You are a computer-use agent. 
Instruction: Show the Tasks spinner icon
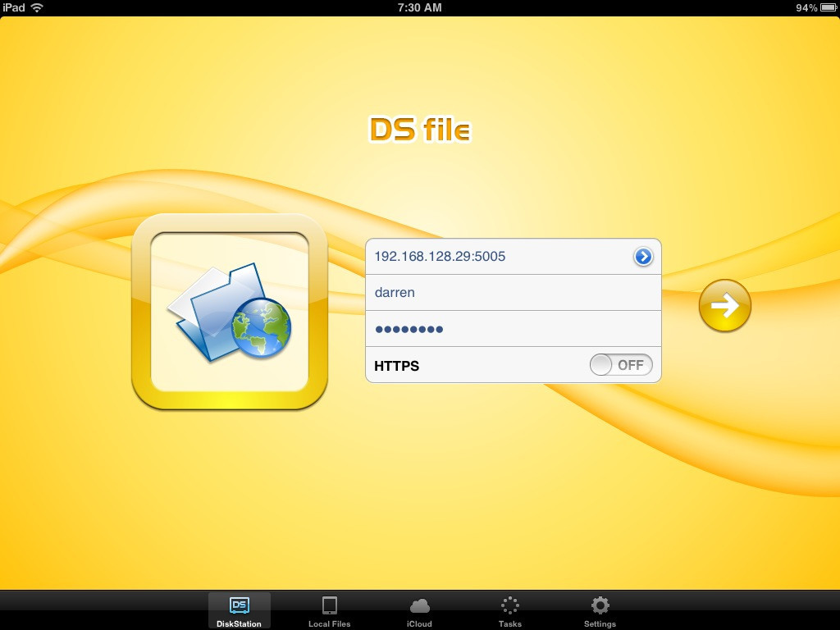point(509,605)
